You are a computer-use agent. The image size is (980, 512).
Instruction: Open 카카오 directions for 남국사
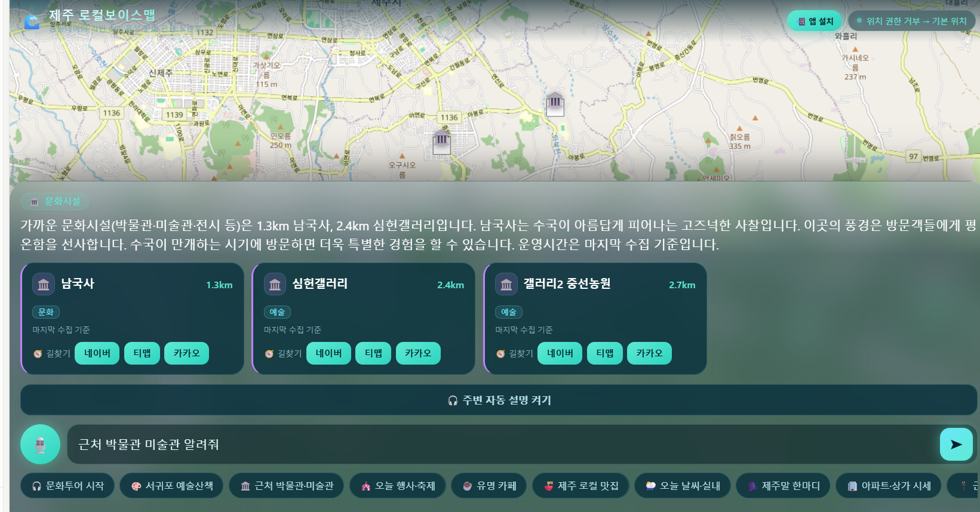point(186,353)
